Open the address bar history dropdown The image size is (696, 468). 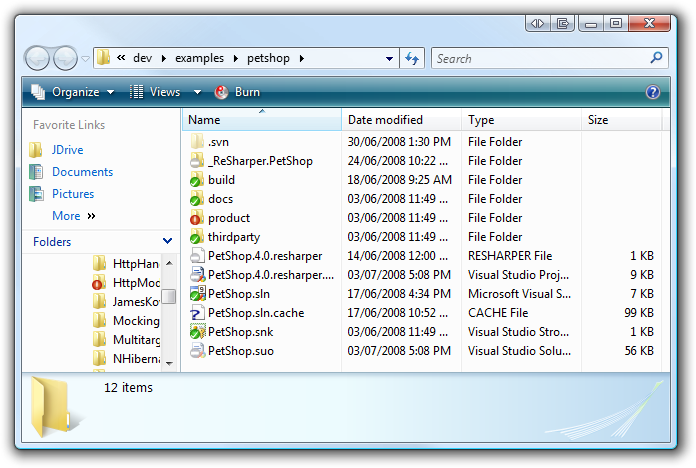tap(389, 58)
